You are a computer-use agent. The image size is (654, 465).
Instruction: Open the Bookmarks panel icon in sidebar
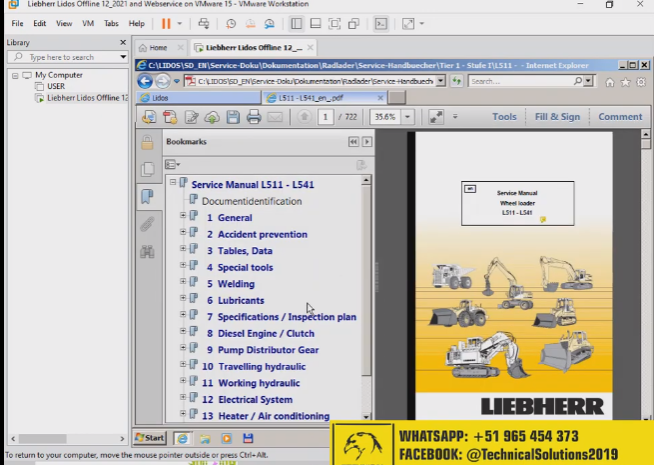147,196
